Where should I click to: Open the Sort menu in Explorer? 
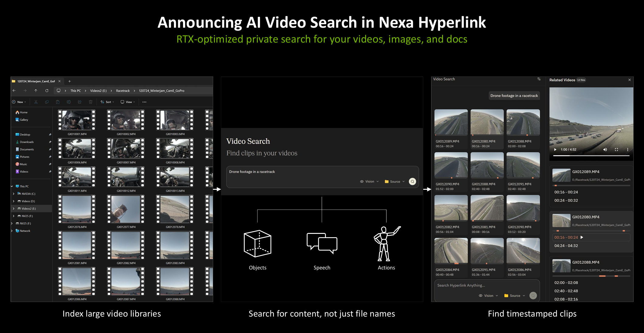tap(107, 102)
